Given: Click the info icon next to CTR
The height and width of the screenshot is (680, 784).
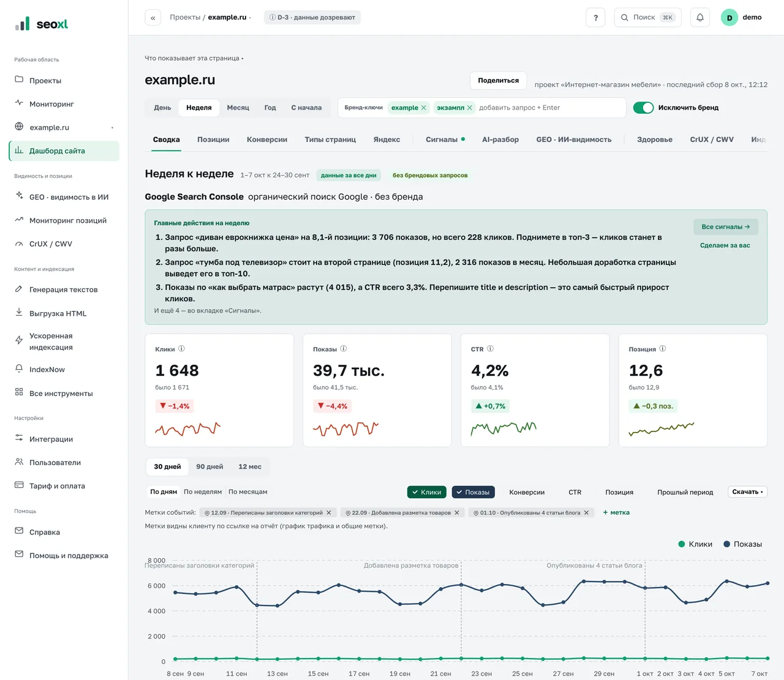Looking at the screenshot, I should coord(490,349).
